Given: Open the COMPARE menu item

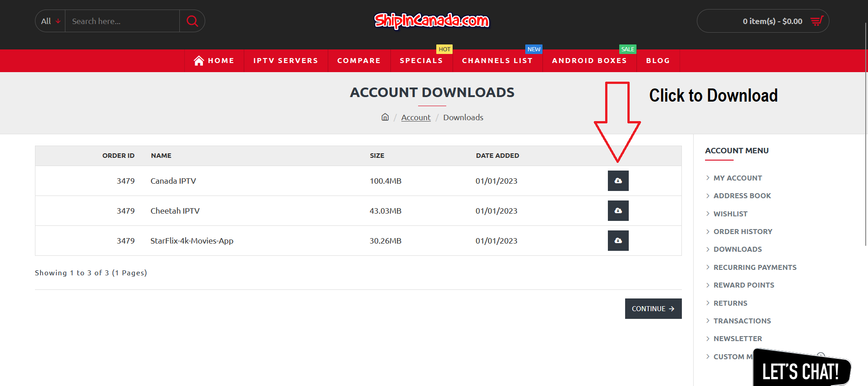Looking at the screenshot, I should [359, 61].
